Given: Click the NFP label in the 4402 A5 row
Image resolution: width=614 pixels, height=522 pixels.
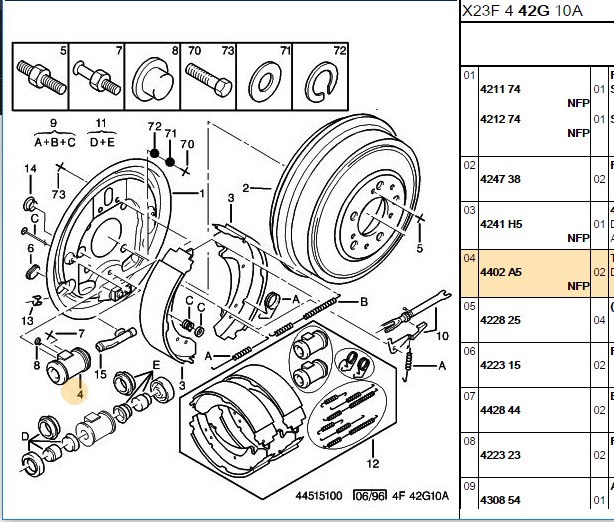Looking at the screenshot, I should pos(578,286).
